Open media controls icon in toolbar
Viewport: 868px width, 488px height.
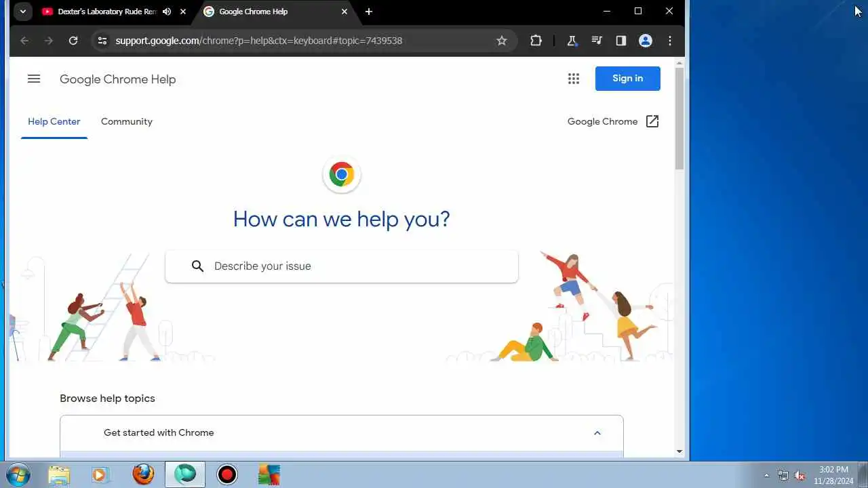[596, 41]
